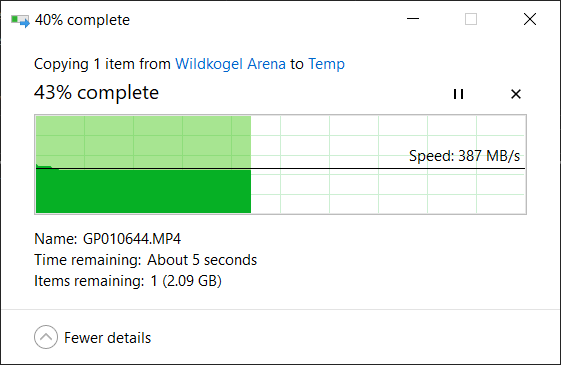Click the dark green filled progress area

(x=143, y=191)
